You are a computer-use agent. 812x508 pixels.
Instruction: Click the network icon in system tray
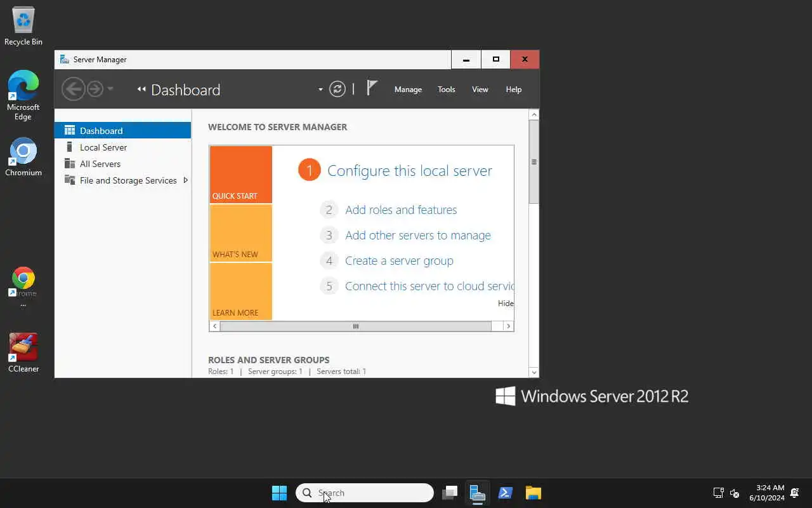[718, 493]
